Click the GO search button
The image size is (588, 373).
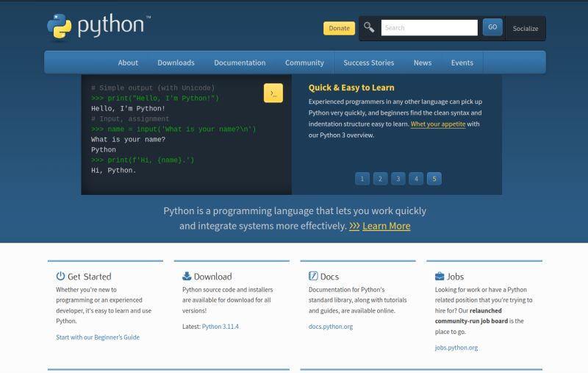pos(492,27)
